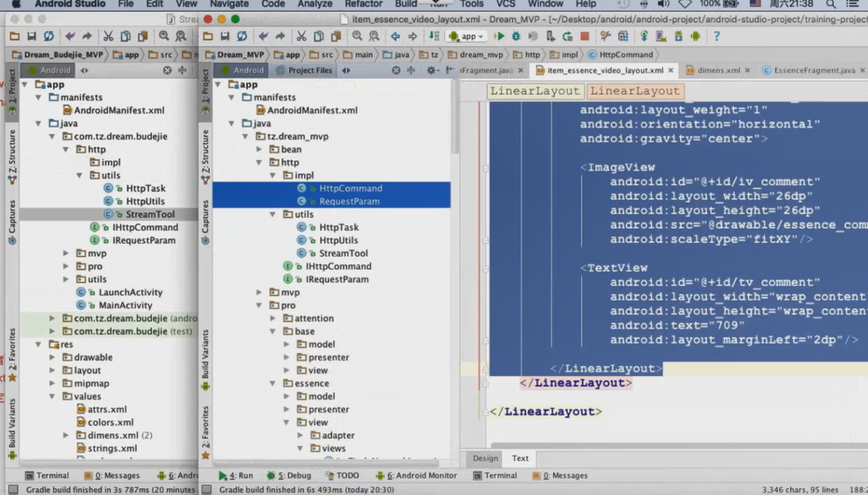Open macOS Spotlight search icon

[831, 4]
